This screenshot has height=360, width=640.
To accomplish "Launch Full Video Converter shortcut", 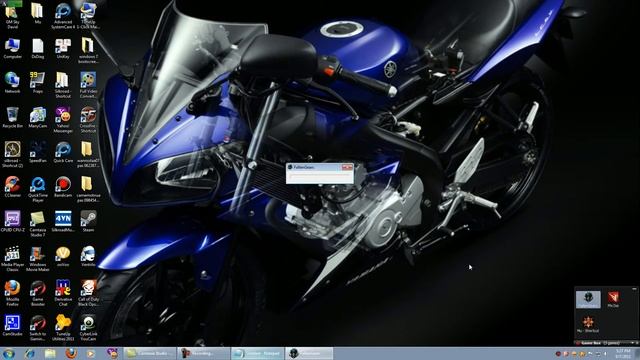I will [88, 85].
